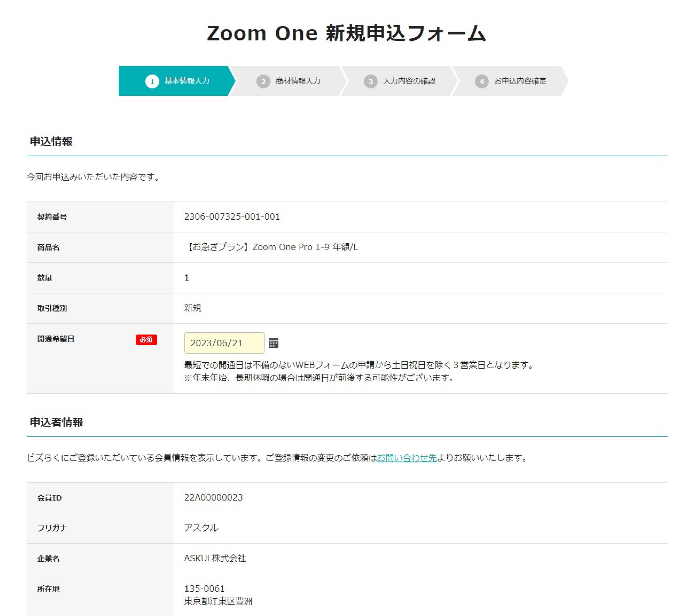The image size is (681, 616).
Task: Click the フリガナ row label
Action: click(x=52, y=528)
